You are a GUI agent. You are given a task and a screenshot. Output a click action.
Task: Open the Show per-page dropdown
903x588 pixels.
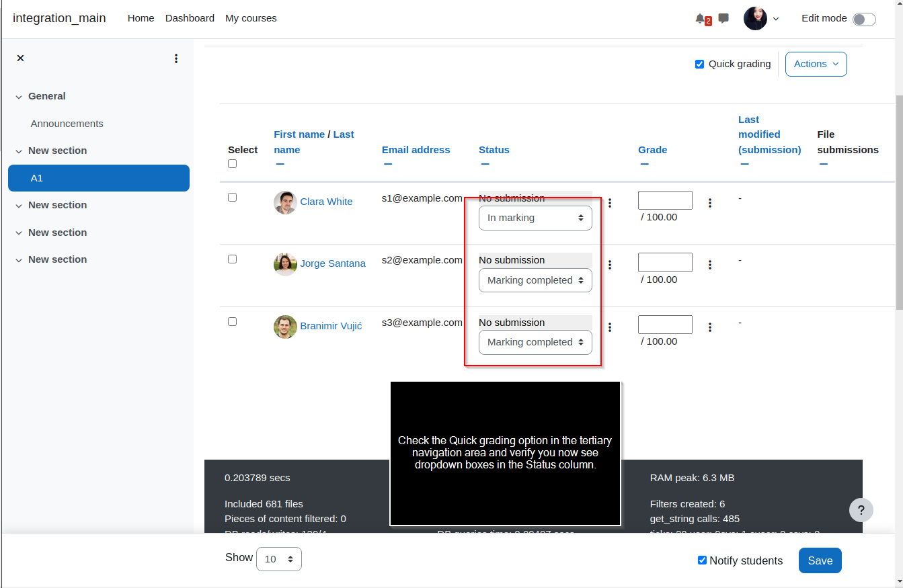[x=279, y=559]
